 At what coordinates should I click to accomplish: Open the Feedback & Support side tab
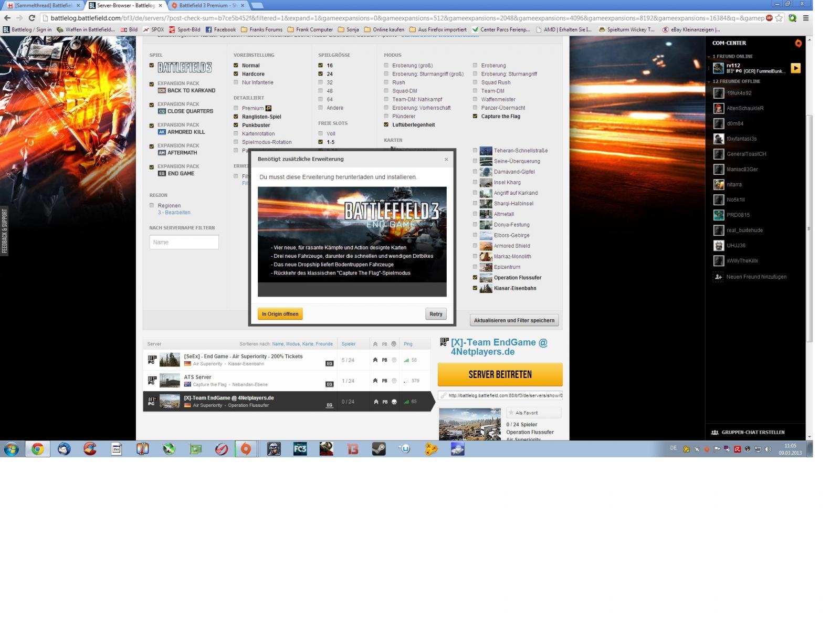click(4, 231)
